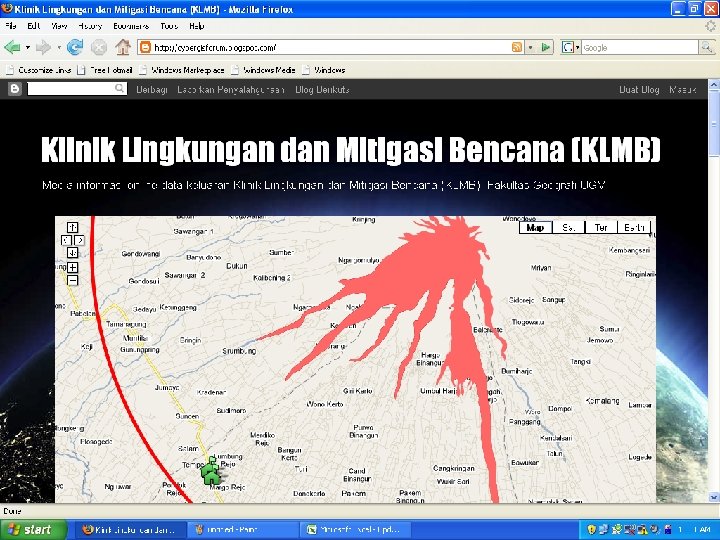The height and width of the screenshot is (540, 720).
Task: Switch to Firefox taskbar button
Action: [130, 530]
